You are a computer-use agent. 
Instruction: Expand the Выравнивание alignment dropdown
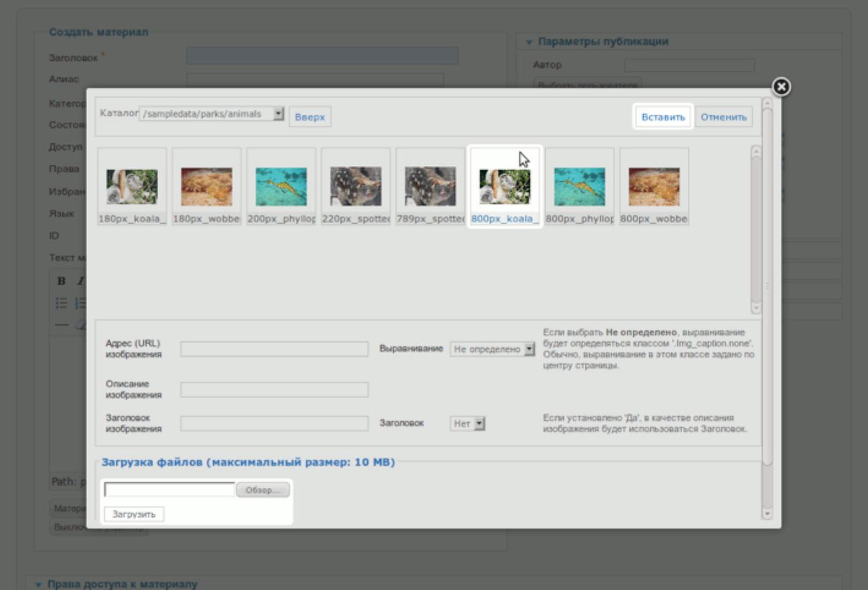click(x=529, y=349)
